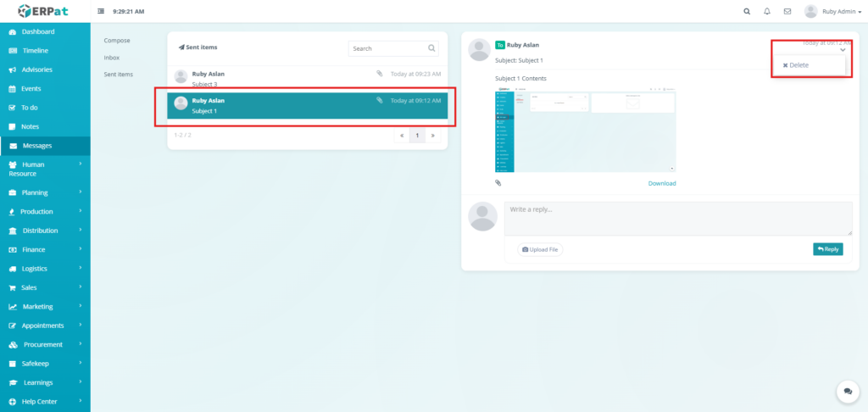
Task: Click the Finance money icon
Action: pyautogui.click(x=13, y=250)
